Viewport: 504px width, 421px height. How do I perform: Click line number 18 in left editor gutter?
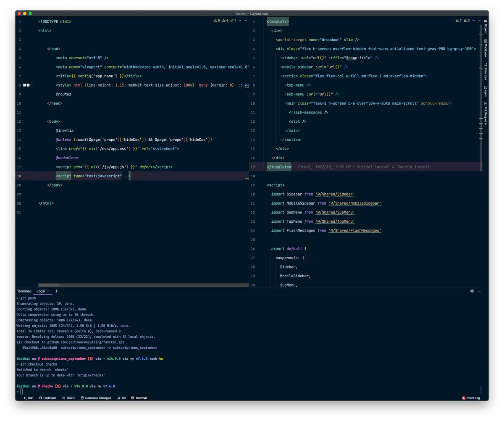pyautogui.click(x=19, y=176)
